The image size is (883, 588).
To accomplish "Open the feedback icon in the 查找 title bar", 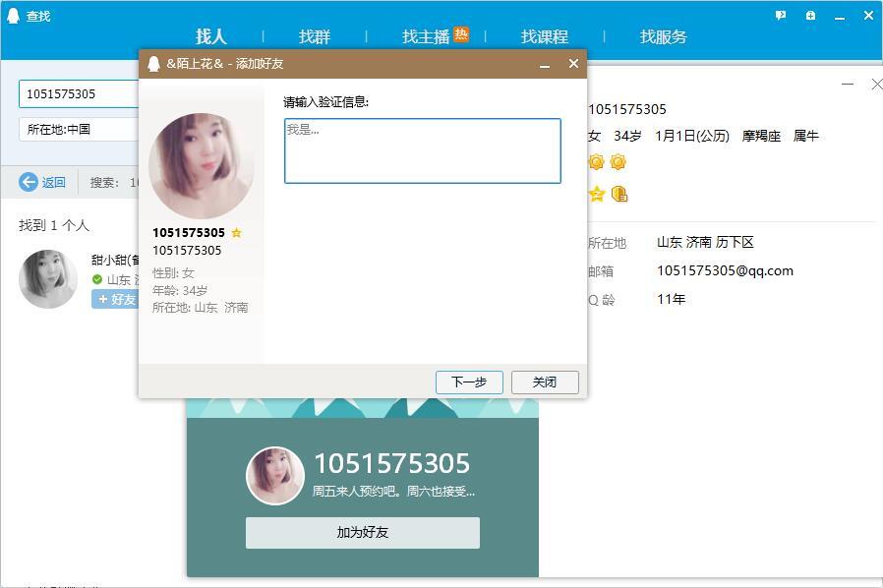I will coord(780,15).
